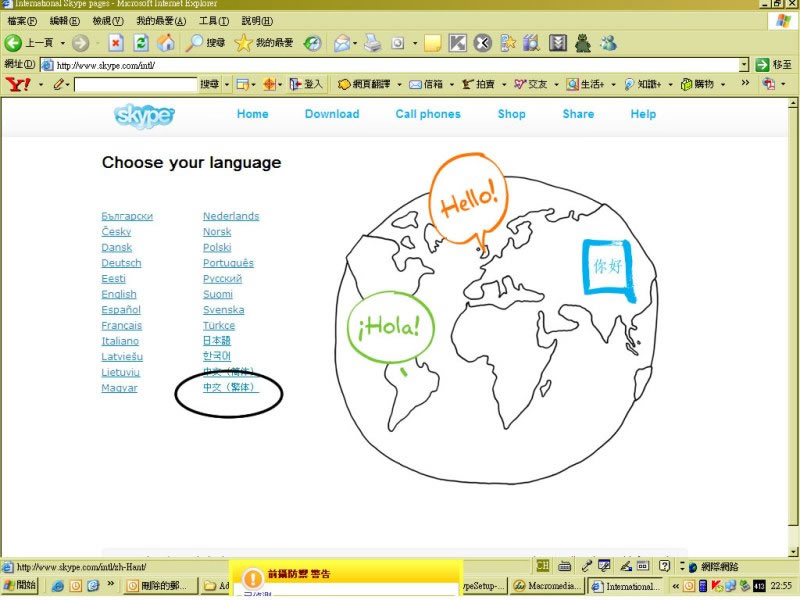Image resolution: width=800 pixels, height=600 pixels.
Task: Click the Skype Home nav link
Action: point(253,114)
